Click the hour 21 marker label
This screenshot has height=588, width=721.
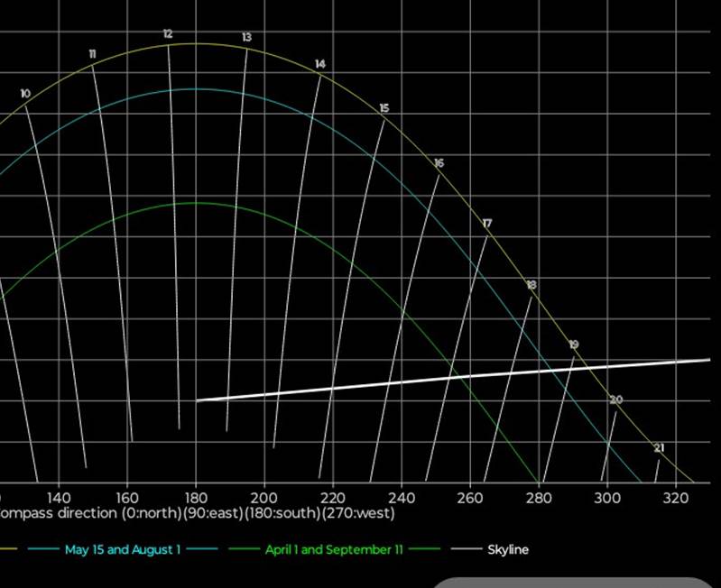[x=659, y=448]
